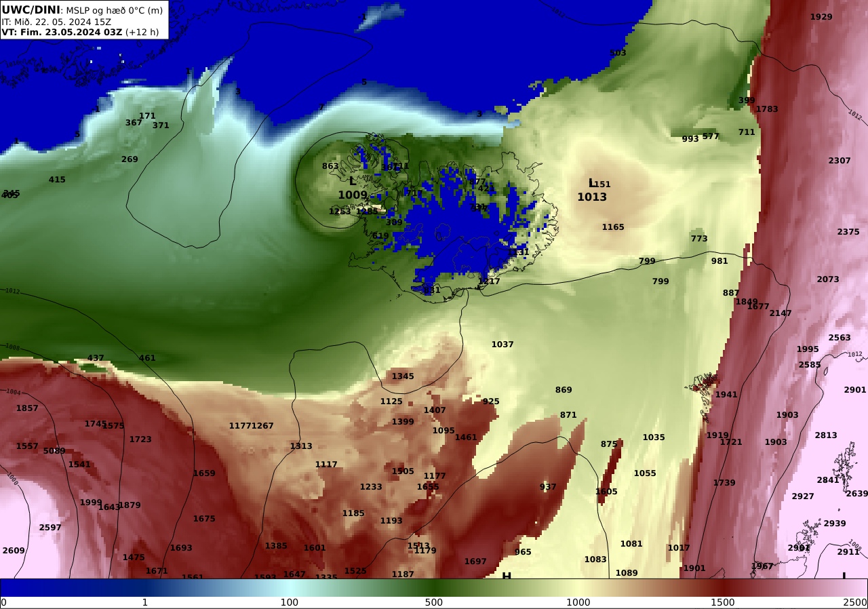Click the height value 1055
This screenshot has height=609, width=868.
click(x=645, y=473)
